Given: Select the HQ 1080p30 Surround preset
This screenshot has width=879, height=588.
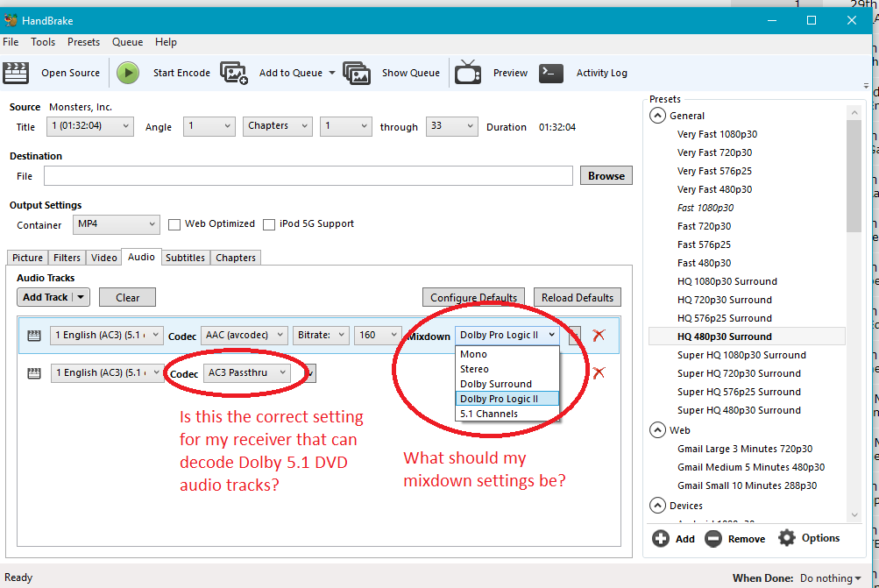Looking at the screenshot, I should [727, 281].
